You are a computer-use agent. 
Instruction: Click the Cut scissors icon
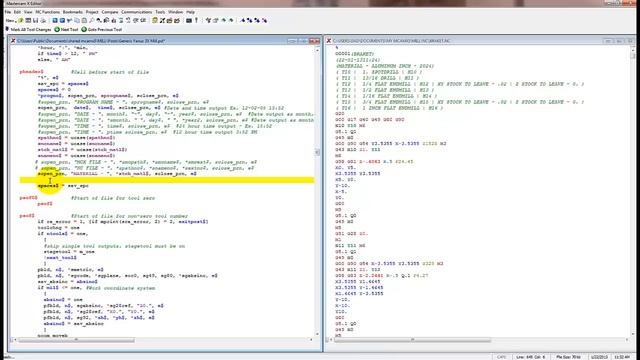pos(69,20)
